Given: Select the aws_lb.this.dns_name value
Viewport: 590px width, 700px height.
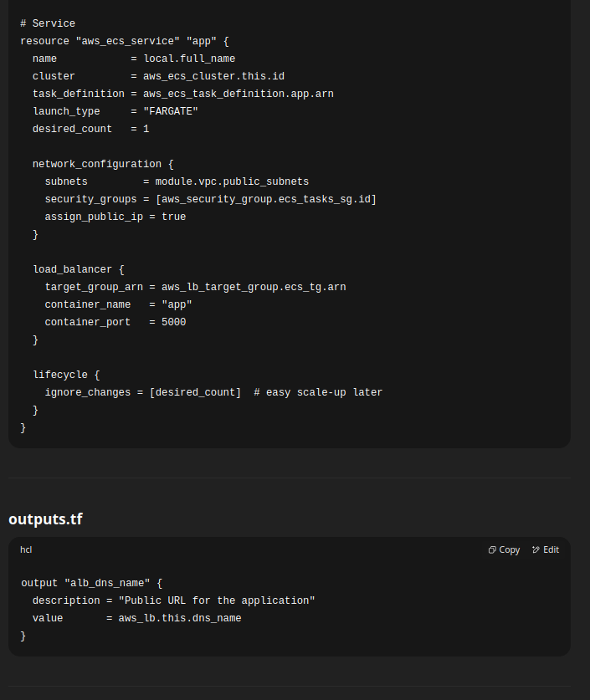Looking at the screenshot, I should pyautogui.click(x=179, y=617).
